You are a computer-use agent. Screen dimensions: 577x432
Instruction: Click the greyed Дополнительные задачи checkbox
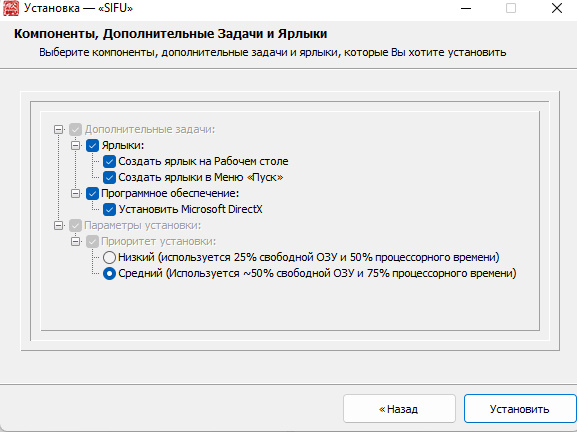[75, 130]
